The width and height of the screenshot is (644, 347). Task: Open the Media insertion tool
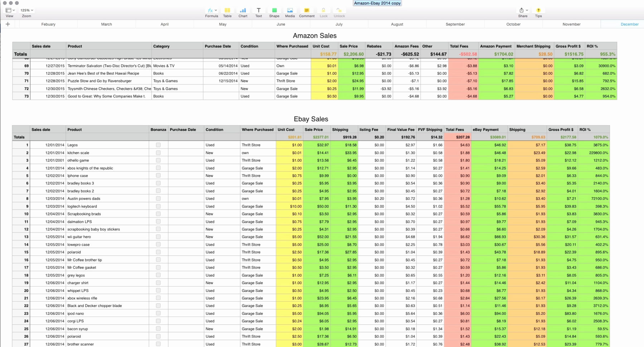click(290, 11)
